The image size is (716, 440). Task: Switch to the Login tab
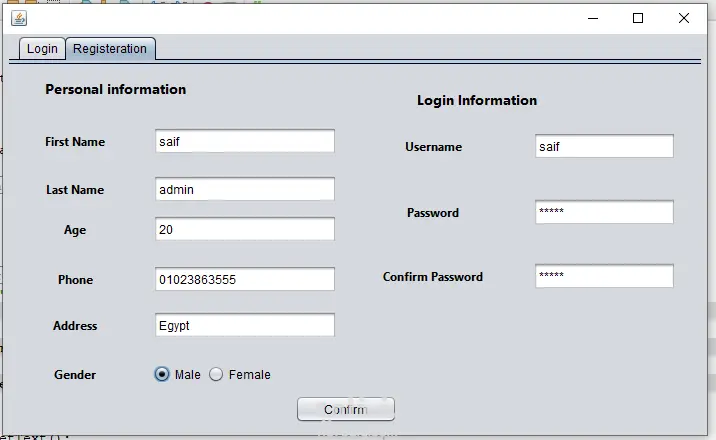point(42,49)
